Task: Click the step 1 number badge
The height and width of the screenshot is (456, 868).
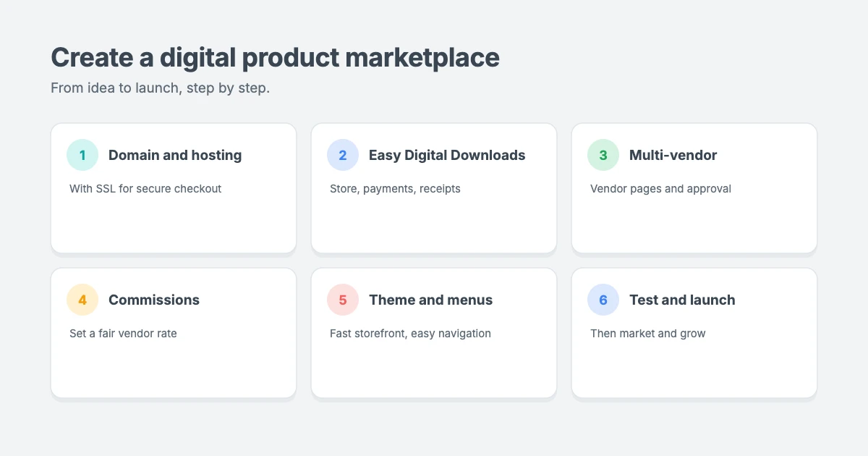Action: coord(82,155)
